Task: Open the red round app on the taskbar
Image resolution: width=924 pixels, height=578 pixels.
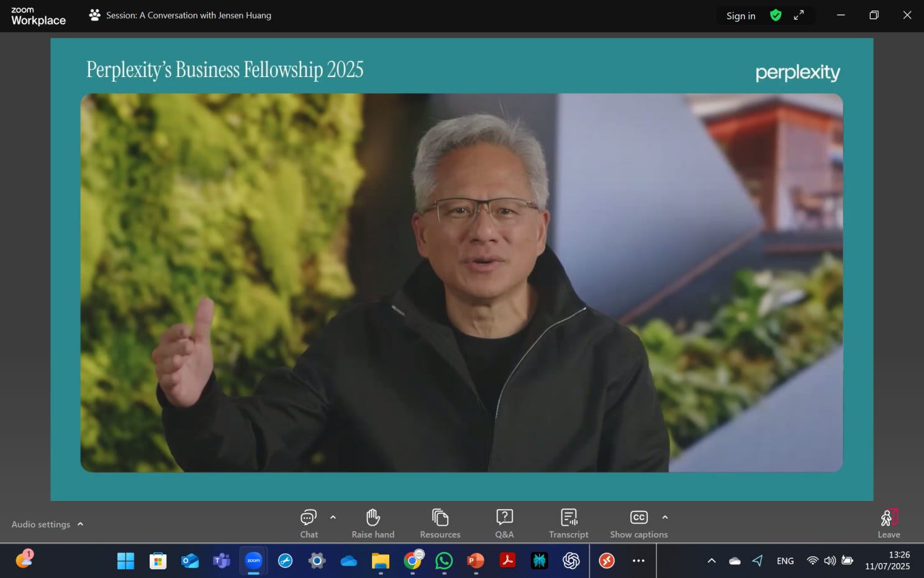Action: point(607,561)
